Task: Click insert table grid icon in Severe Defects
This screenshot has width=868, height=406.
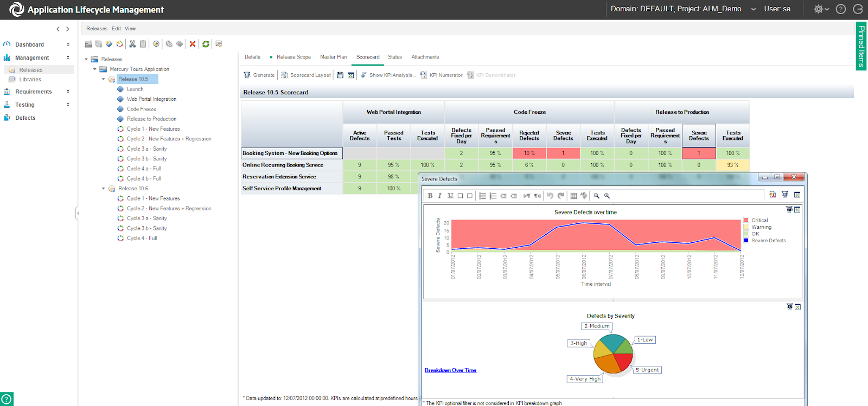Action: tap(573, 196)
